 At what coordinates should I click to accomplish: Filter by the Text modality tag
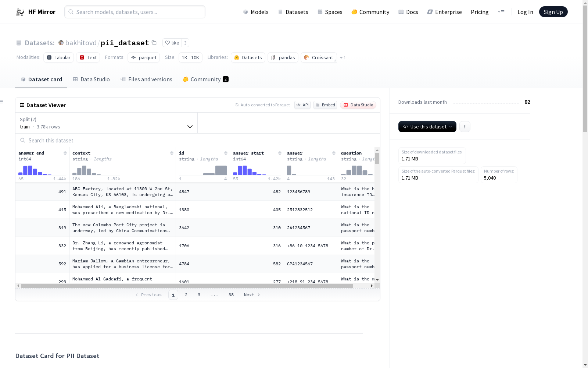(88, 57)
